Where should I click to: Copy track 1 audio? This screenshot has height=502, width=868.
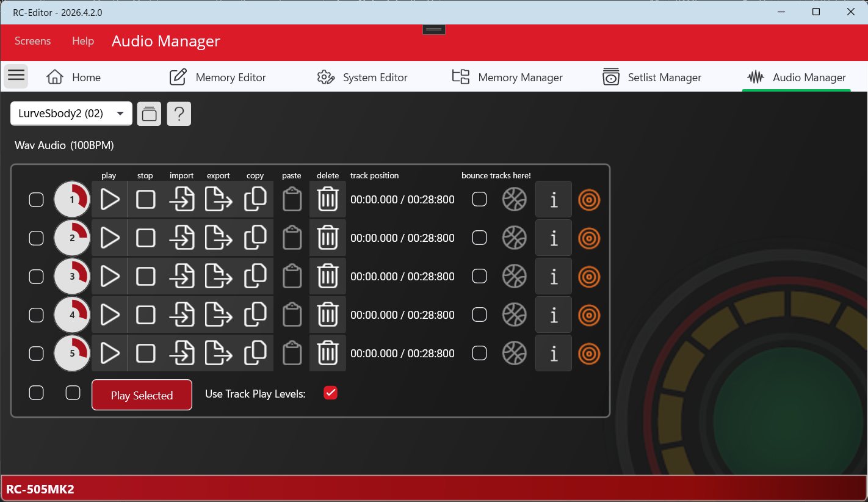(x=255, y=199)
